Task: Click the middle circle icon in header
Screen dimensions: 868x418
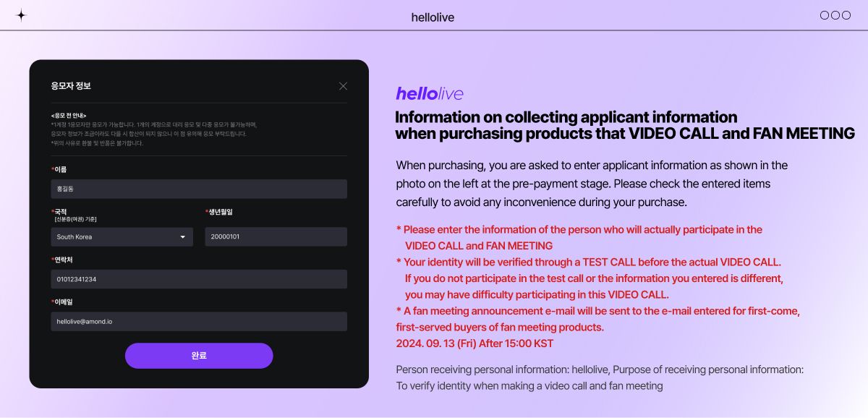Action: 835,15
